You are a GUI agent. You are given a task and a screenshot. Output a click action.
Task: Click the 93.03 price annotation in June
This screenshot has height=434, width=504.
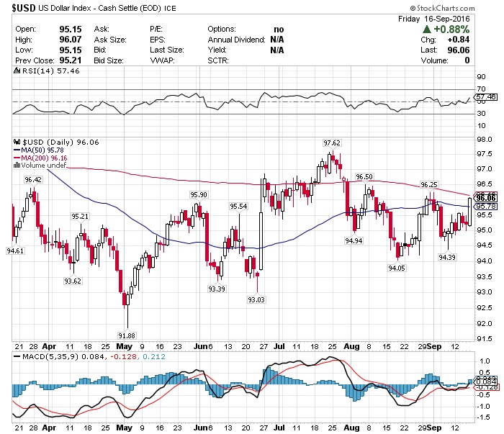click(x=256, y=299)
